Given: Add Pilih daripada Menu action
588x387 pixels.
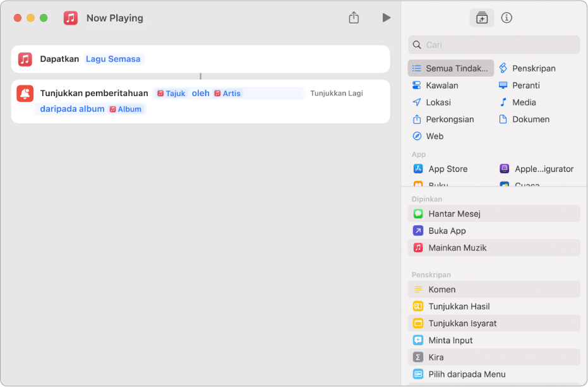Looking at the screenshot, I should point(494,374).
